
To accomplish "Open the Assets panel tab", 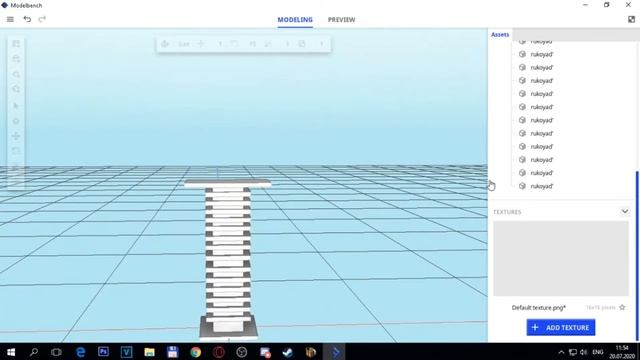I will coord(500,35).
